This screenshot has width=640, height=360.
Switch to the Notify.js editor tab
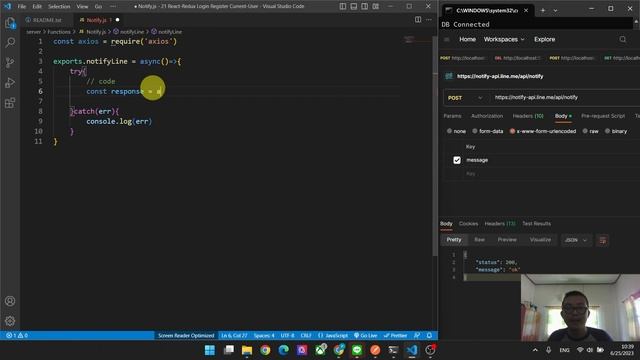coord(99,20)
